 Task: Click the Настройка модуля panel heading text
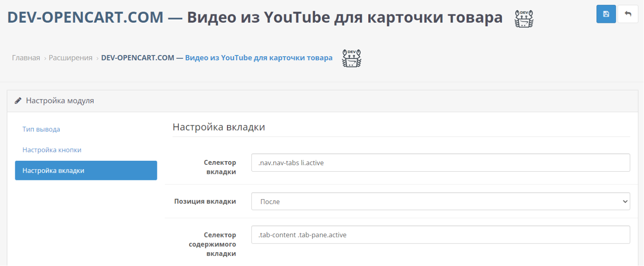[60, 101]
